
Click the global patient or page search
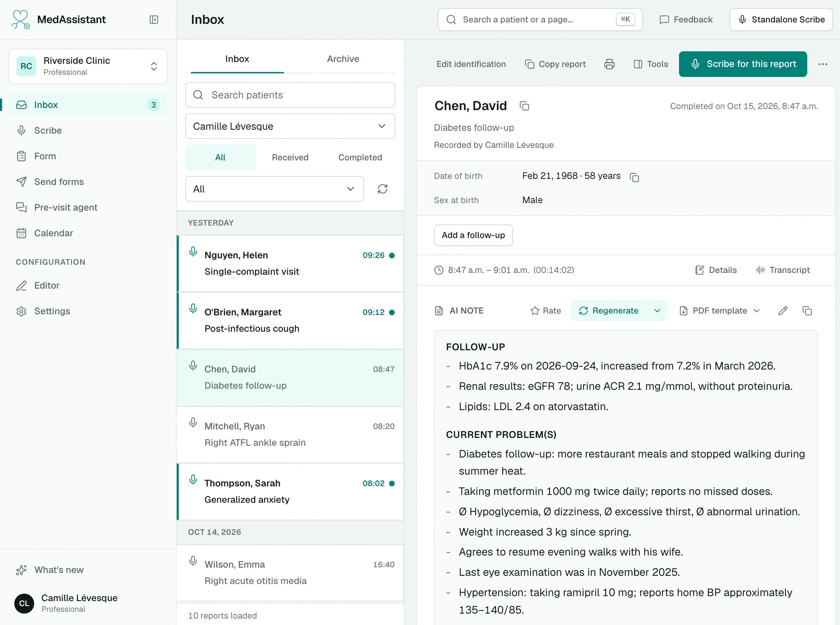(x=540, y=20)
